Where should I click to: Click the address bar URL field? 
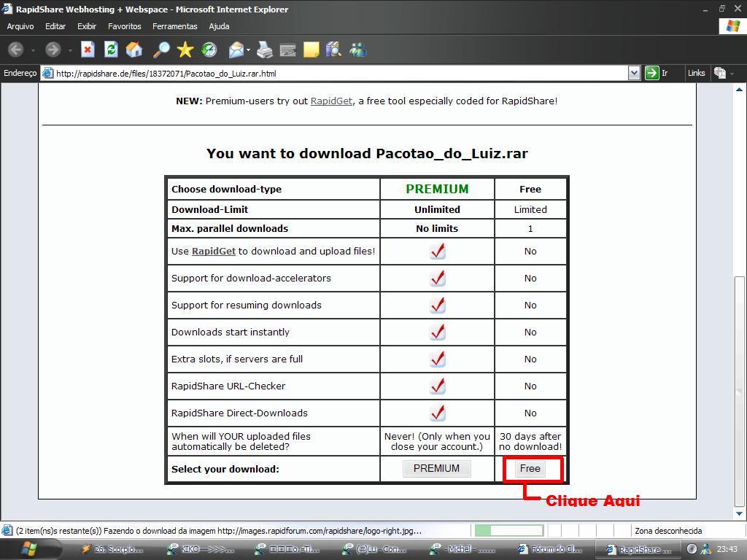pos(333,74)
